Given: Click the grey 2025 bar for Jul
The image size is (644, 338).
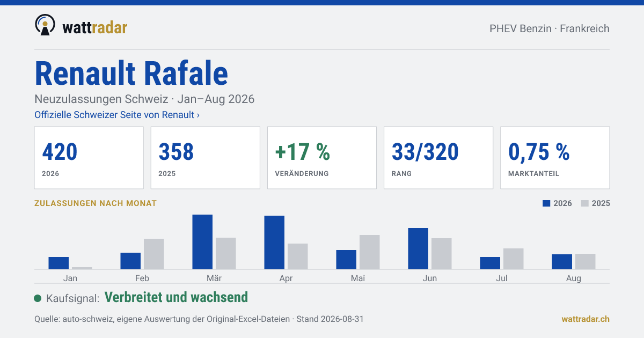Looking at the screenshot, I should point(514,259).
